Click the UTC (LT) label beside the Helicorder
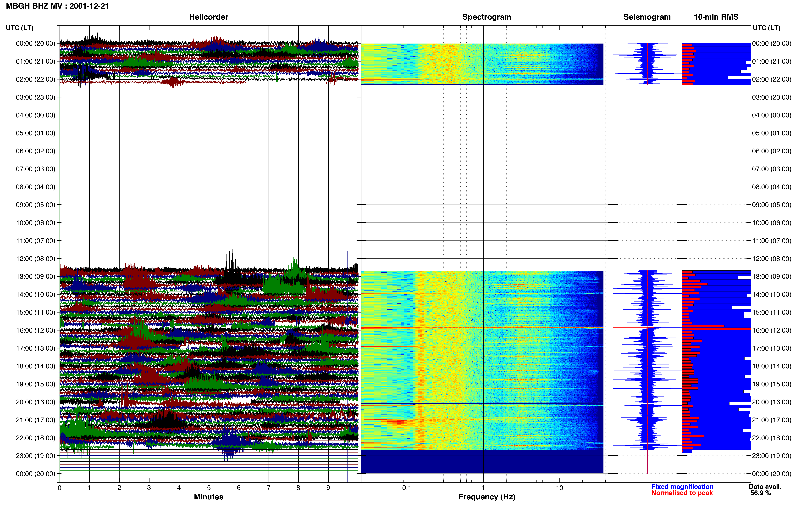The image size is (812, 508). pyautogui.click(x=20, y=28)
